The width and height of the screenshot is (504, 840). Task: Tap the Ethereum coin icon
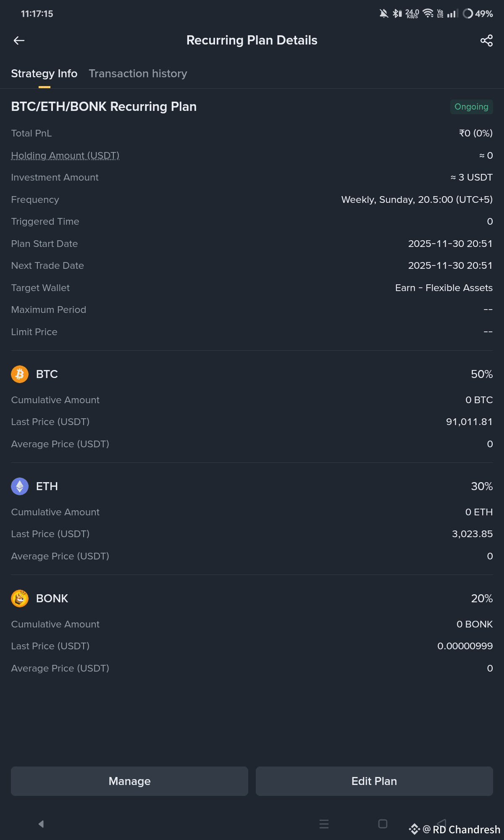click(20, 486)
